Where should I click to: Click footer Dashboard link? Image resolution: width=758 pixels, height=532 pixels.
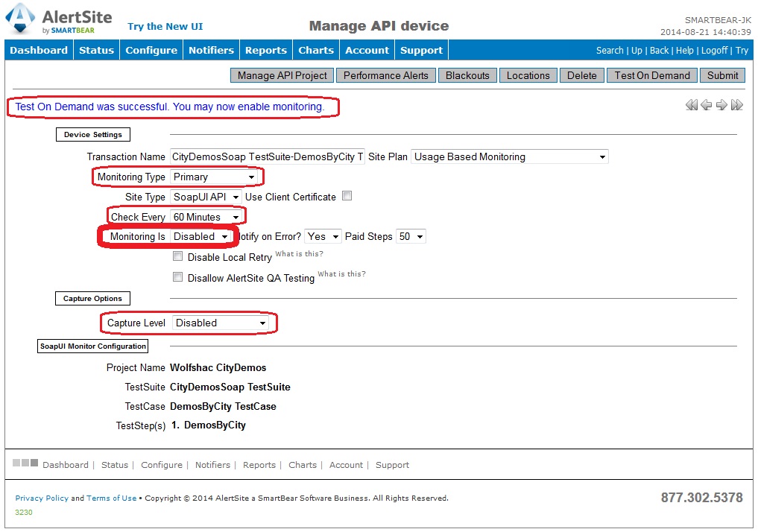(x=66, y=465)
